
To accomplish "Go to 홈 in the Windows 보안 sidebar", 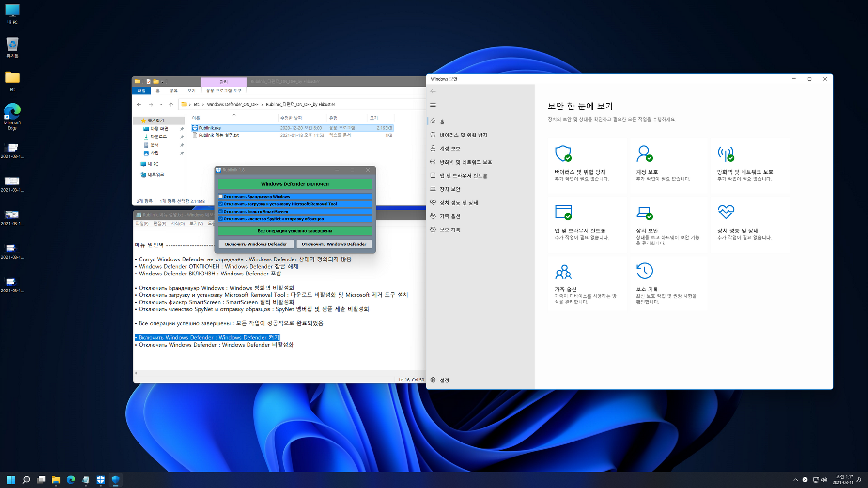I will [480, 121].
